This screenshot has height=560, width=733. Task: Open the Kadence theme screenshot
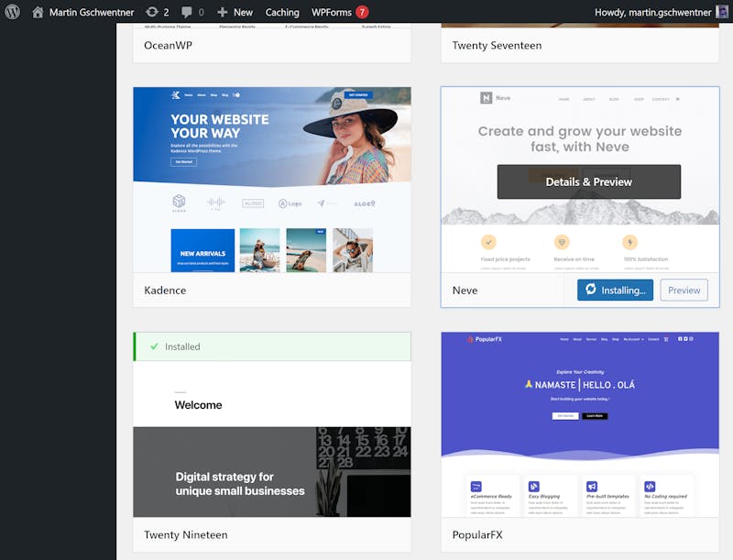tap(272, 180)
